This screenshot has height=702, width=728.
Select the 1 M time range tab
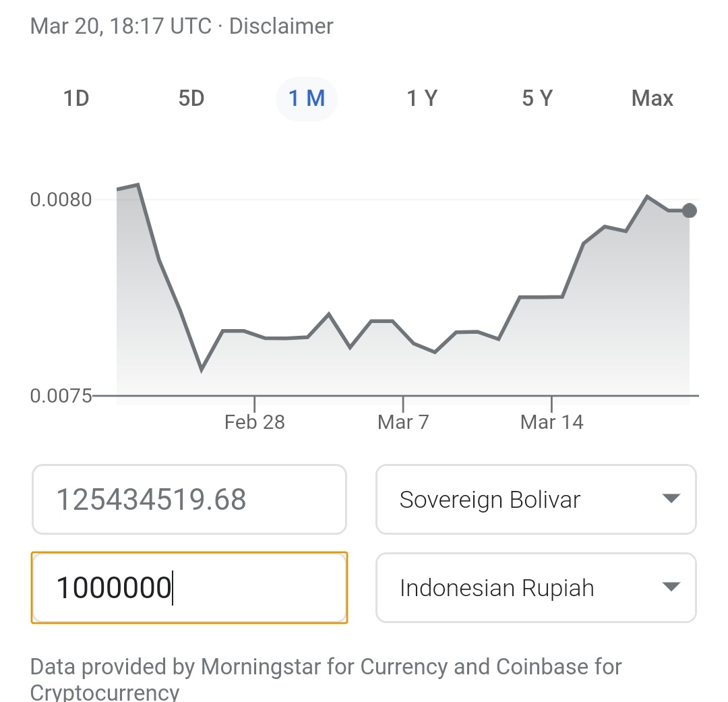click(307, 98)
